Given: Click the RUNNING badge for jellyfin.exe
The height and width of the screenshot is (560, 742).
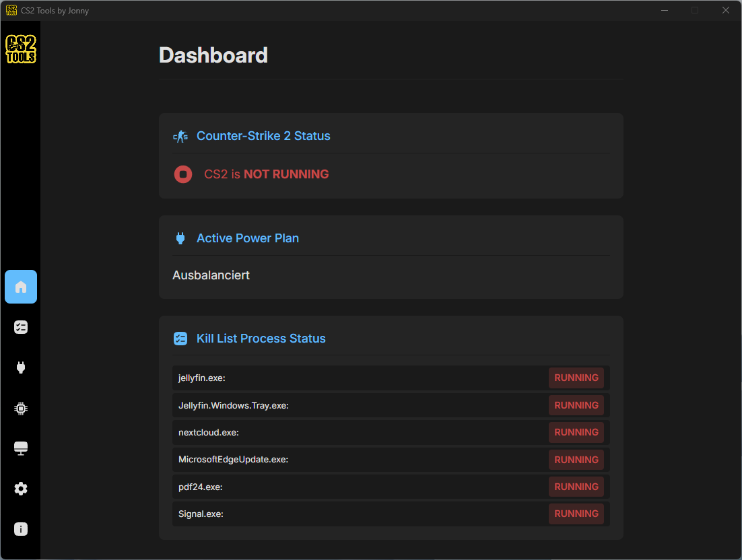Looking at the screenshot, I should click(576, 378).
